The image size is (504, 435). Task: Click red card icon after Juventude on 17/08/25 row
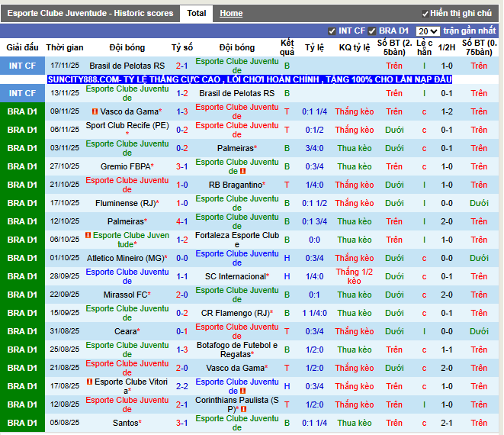tap(243, 391)
